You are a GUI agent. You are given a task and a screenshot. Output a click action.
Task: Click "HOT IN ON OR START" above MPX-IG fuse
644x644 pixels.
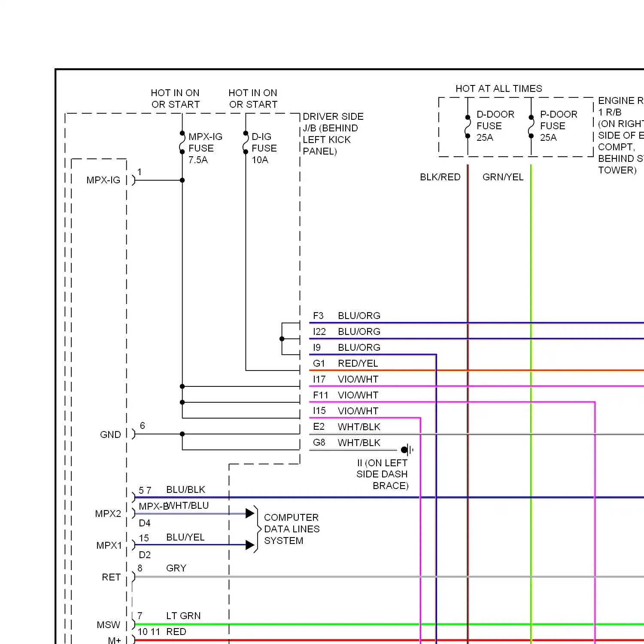coord(175,99)
